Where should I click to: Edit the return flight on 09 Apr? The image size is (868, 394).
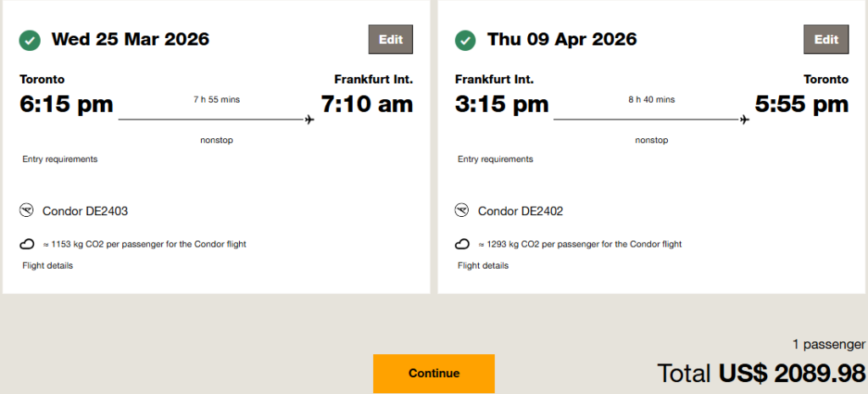(x=826, y=40)
